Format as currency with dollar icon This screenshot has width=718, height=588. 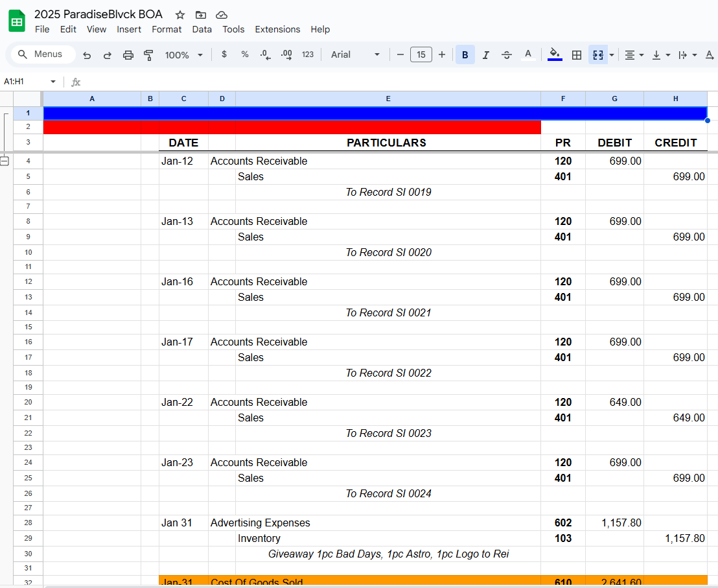click(224, 54)
